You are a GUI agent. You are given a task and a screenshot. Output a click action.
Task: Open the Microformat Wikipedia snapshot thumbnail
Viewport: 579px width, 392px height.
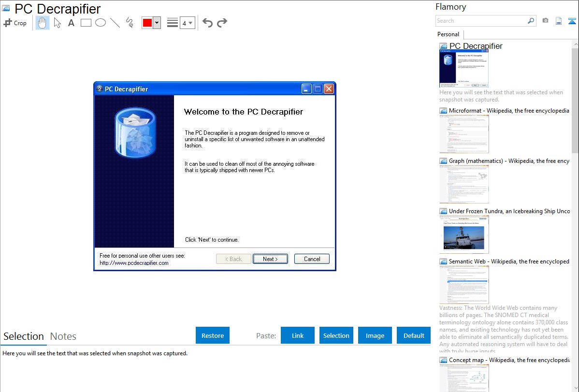(464, 134)
